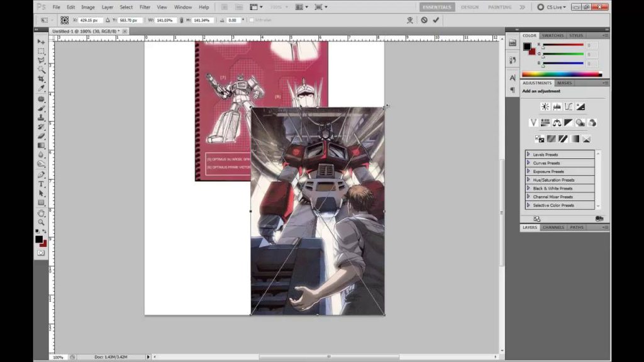
Task: Expand Curves Presets
Action: pos(528,163)
